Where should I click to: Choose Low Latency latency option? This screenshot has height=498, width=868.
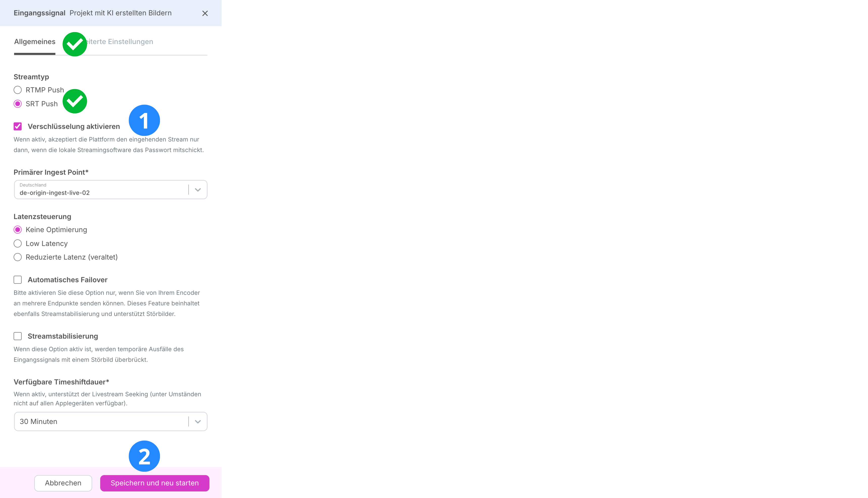(x=17, y=243)
